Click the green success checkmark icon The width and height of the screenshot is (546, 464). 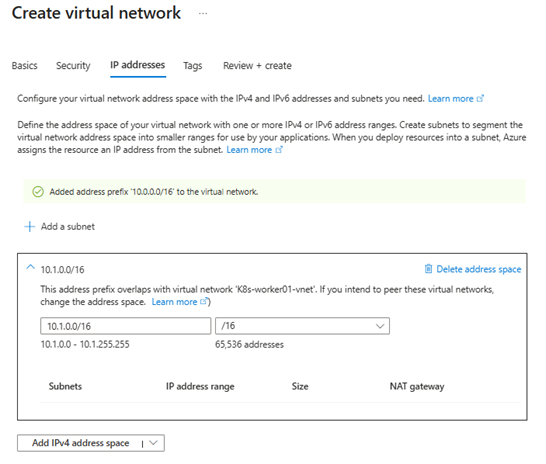point(38,192)
